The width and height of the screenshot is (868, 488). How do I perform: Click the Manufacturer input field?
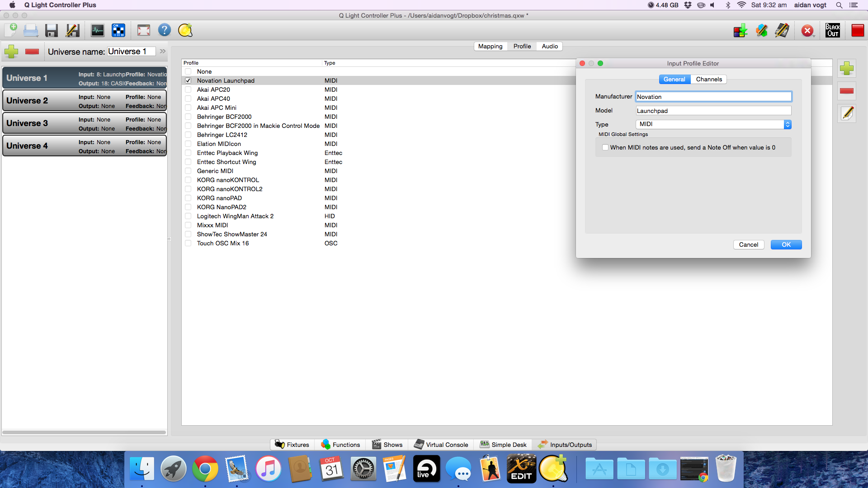point(713,97)
